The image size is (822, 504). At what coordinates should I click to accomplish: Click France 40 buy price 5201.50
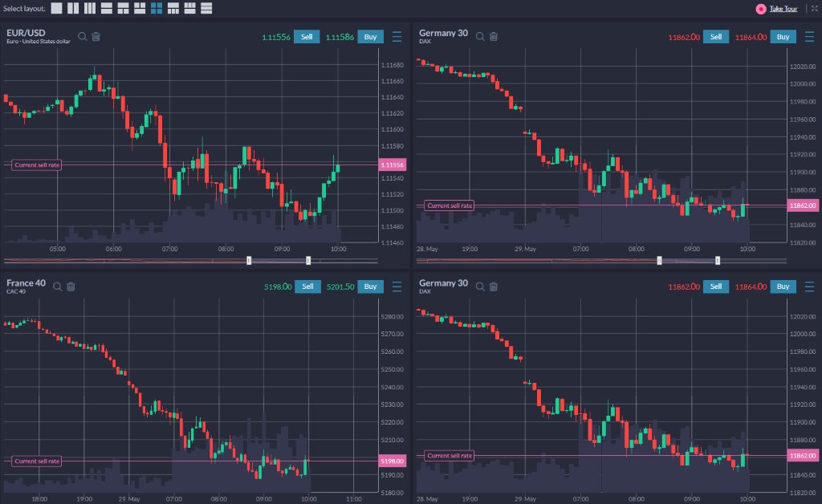tap(340, 287)
